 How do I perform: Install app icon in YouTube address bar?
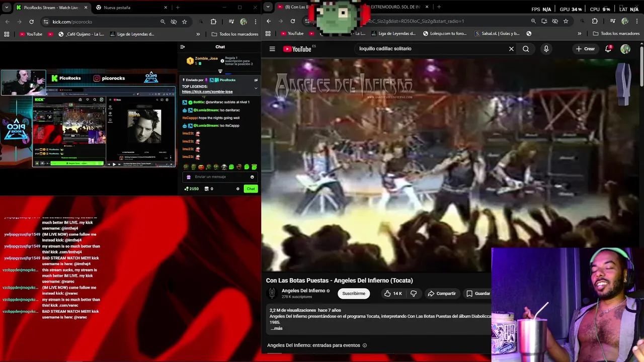(544, 21)
